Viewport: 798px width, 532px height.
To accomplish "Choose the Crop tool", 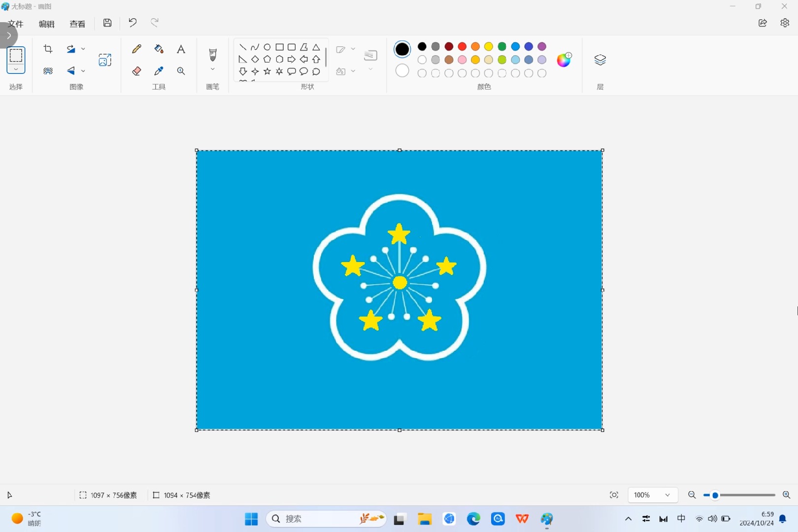I will [x=48, y=49].
